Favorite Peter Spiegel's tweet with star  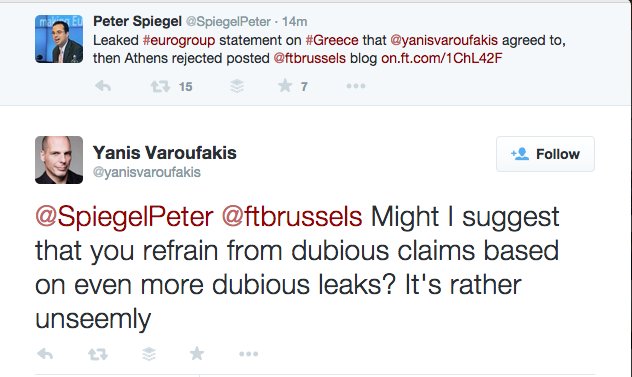click(285, 85)
